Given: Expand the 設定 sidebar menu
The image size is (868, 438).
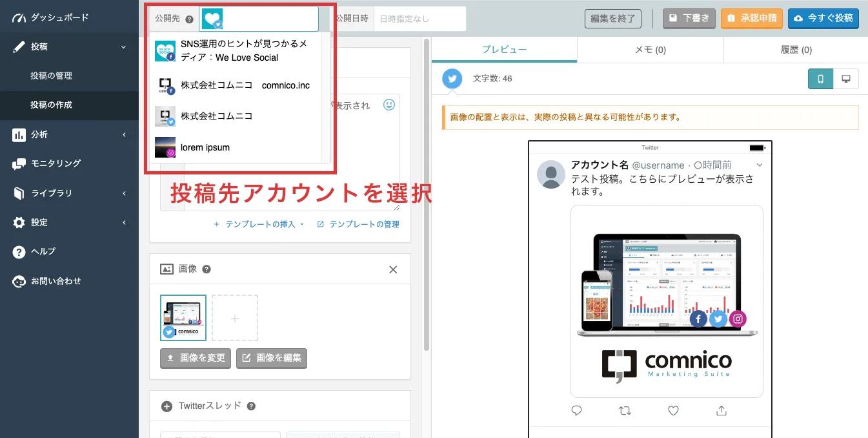Looking at the screenshot, I should pos(123,222).
